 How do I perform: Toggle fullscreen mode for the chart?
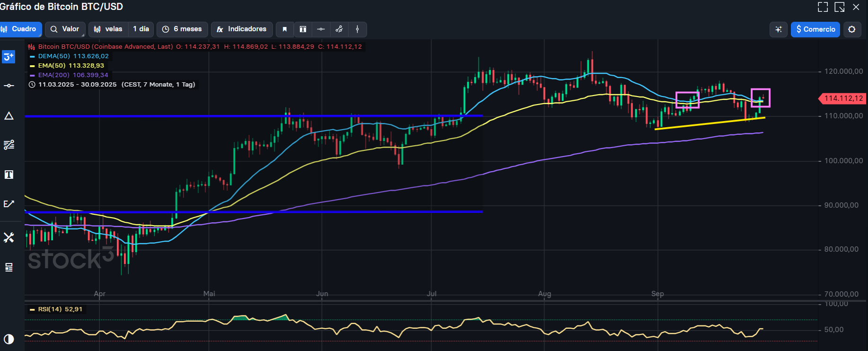point(823,7)
